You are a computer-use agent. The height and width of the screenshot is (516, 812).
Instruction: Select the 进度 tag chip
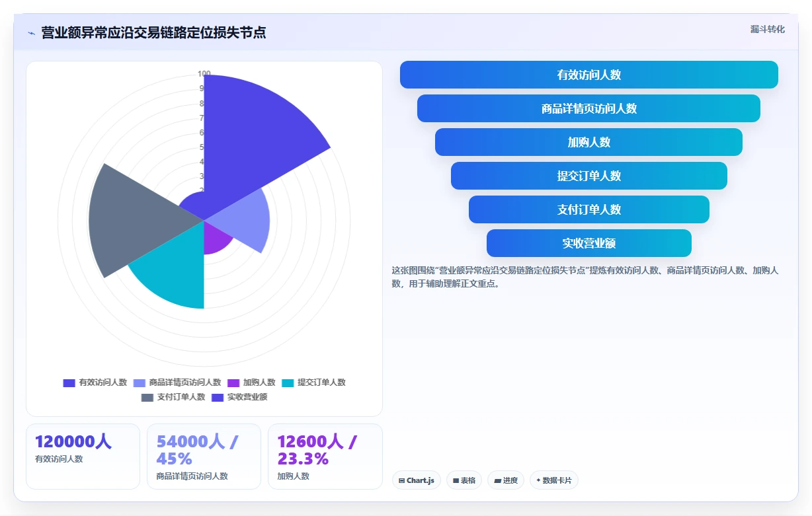[506, 480]
